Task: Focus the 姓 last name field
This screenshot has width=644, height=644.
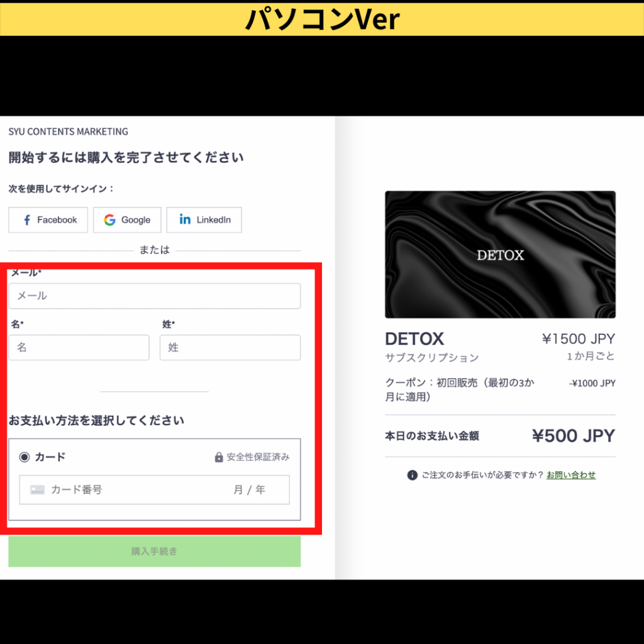Action: point(230,347)
